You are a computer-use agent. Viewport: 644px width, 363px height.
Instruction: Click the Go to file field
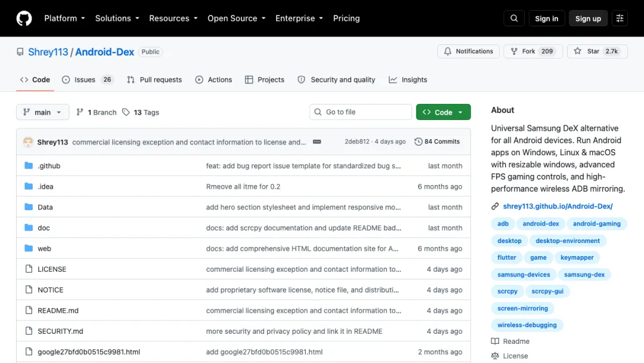(x=361, y=112)
